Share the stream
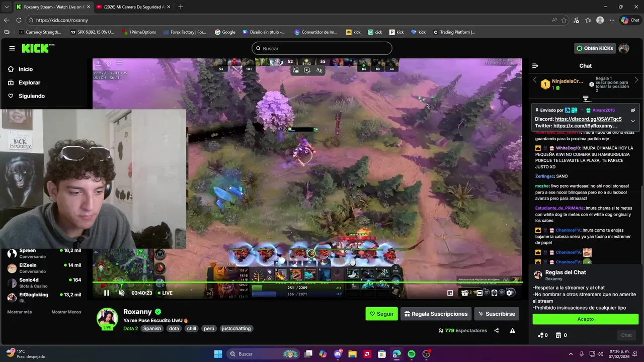This screenshot has width=644, height=362. click(x=497, y=330)
